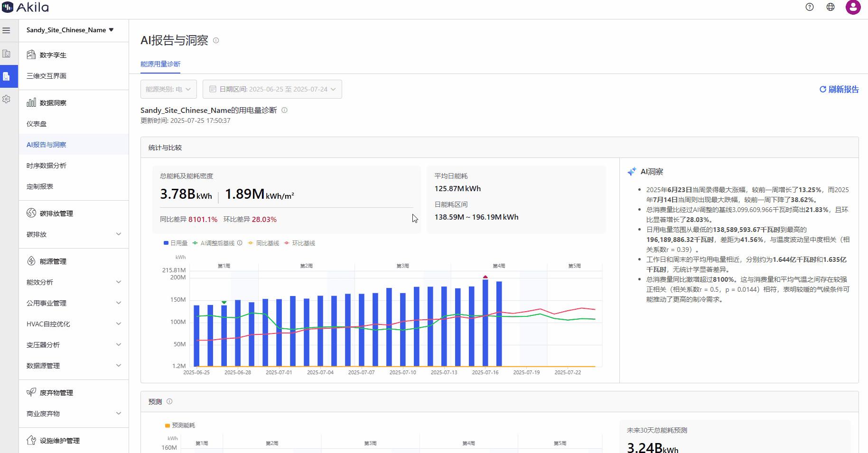Click the 数据洞察 bar-chart icon
The image size is (868, 453).
click(x=31, y=102)
